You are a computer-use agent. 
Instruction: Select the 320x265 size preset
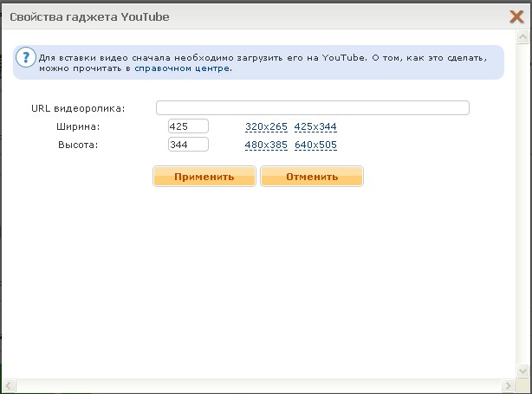(x=266, y=127)
